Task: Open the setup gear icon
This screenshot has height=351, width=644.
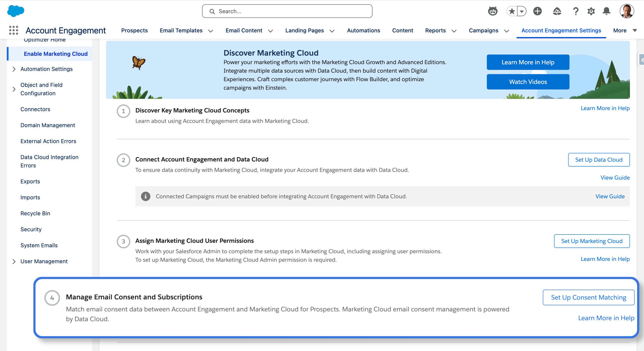Action: [591, 11]
